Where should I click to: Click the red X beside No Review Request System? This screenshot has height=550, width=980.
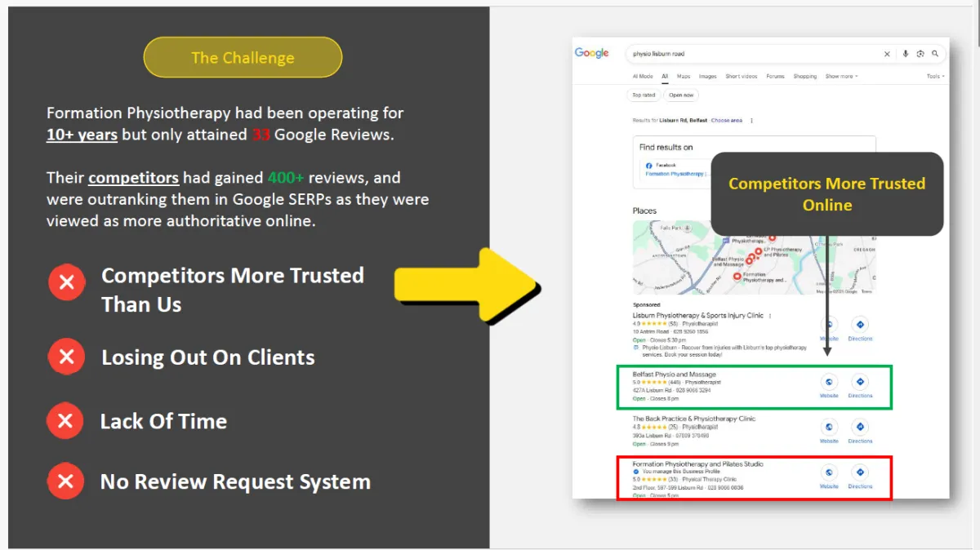coord(65,481)
